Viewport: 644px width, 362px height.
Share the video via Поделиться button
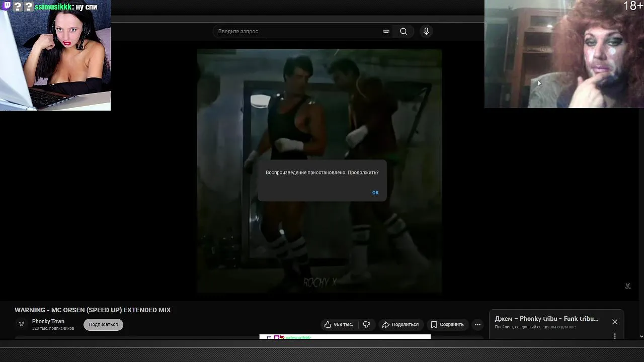pos(400,325)
